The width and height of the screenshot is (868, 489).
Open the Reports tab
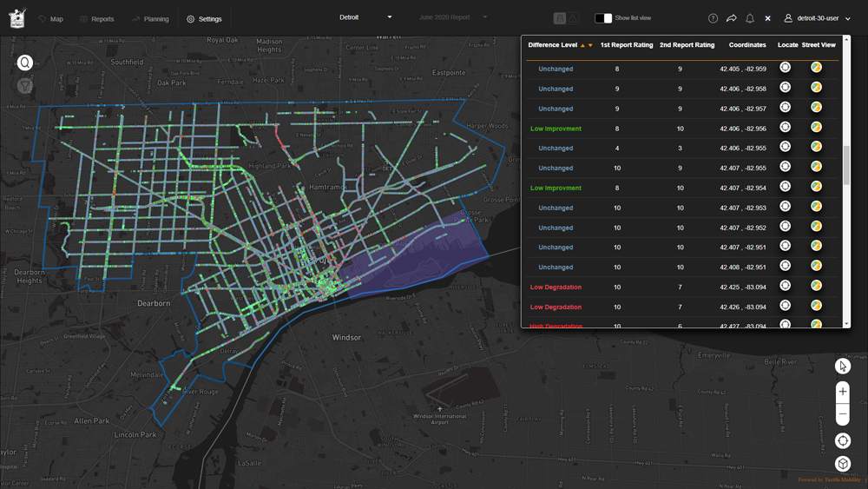(97, 19)
